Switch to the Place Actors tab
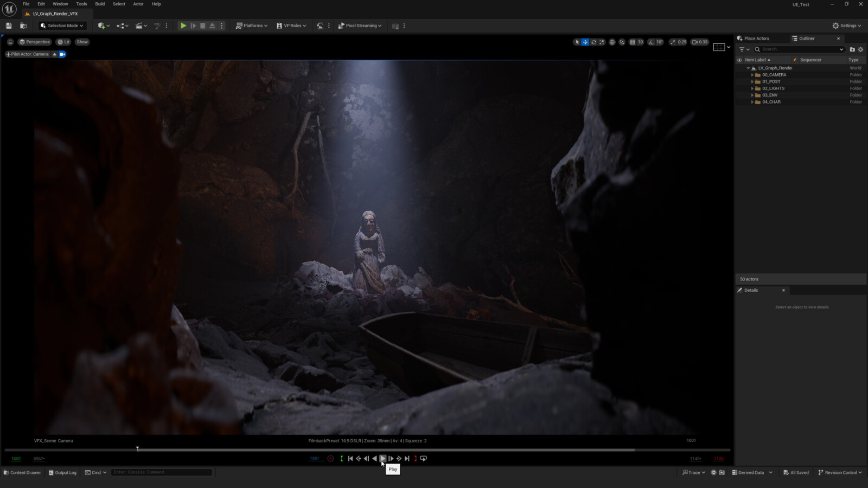 click(x=754, y=38)
